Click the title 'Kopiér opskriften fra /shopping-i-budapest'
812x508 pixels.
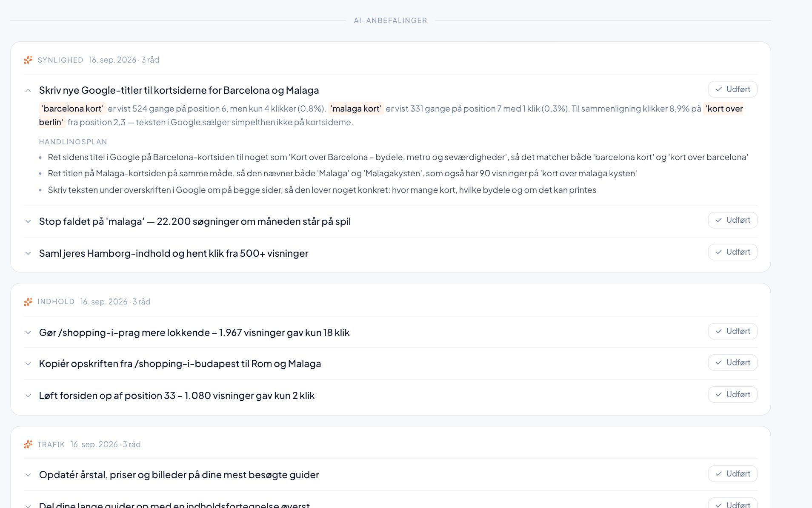click(x=180, y=364)
